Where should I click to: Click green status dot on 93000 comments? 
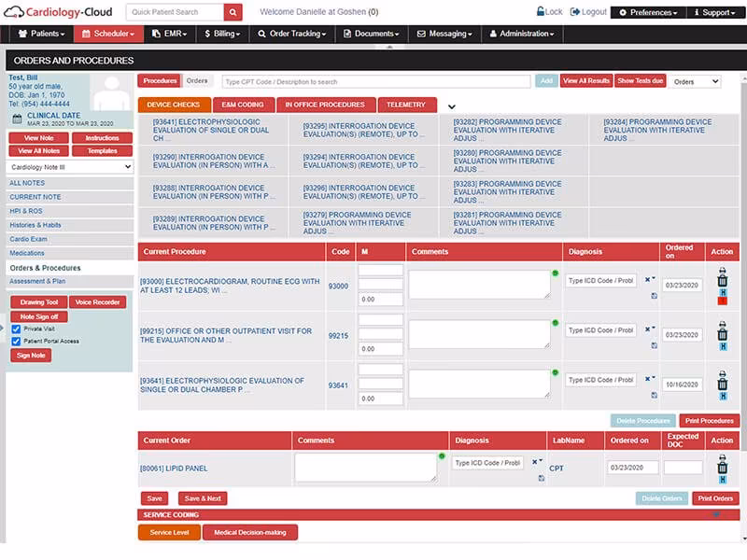[x=555, y=273]
